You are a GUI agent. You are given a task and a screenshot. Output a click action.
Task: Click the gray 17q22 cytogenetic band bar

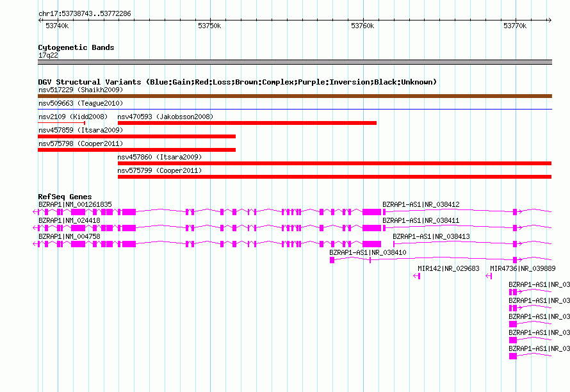coord(295,62)
